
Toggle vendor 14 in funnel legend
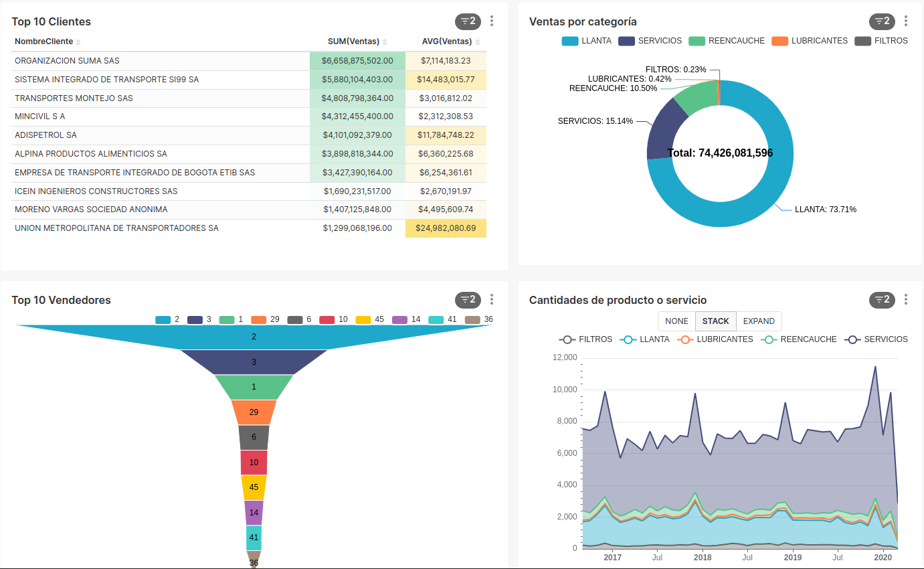406,319
